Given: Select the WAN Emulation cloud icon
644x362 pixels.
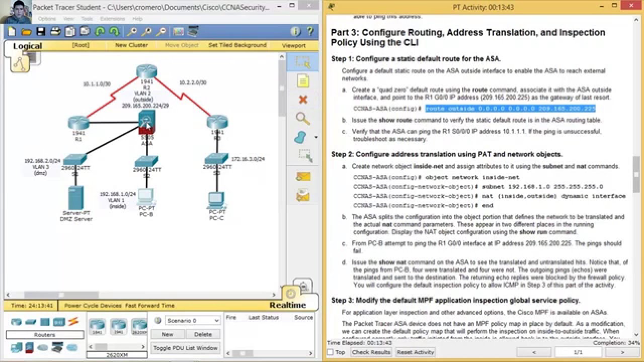Looking at the screenshot, I should (43, 347).
